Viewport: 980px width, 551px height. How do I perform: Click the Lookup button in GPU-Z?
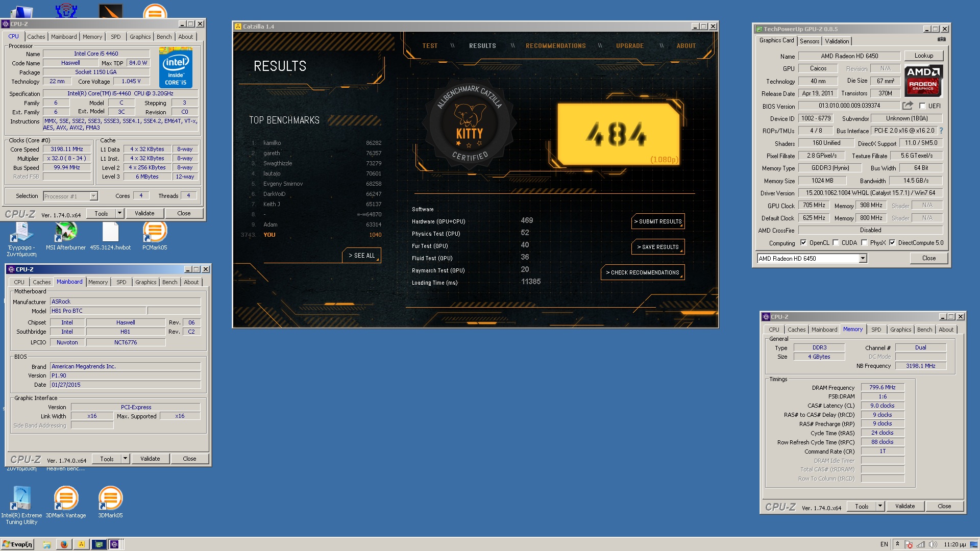point(924,56)
